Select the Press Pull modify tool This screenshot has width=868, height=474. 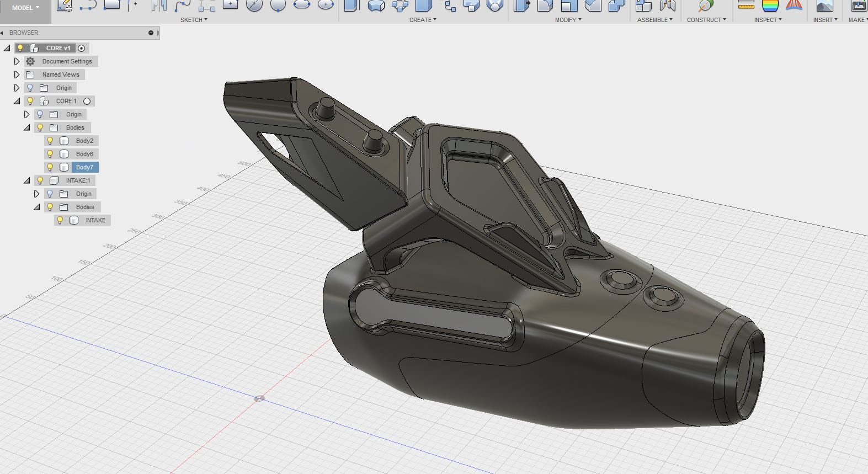521,6
